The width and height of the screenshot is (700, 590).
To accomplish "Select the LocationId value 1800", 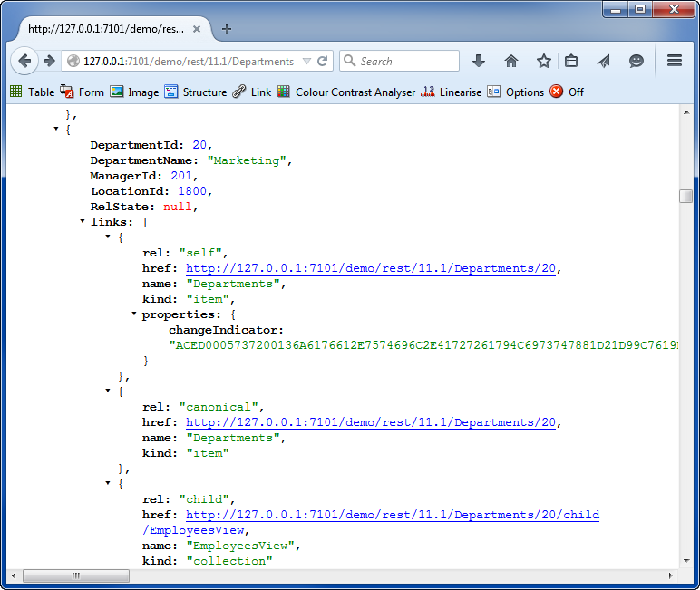I will coord(192,191).
